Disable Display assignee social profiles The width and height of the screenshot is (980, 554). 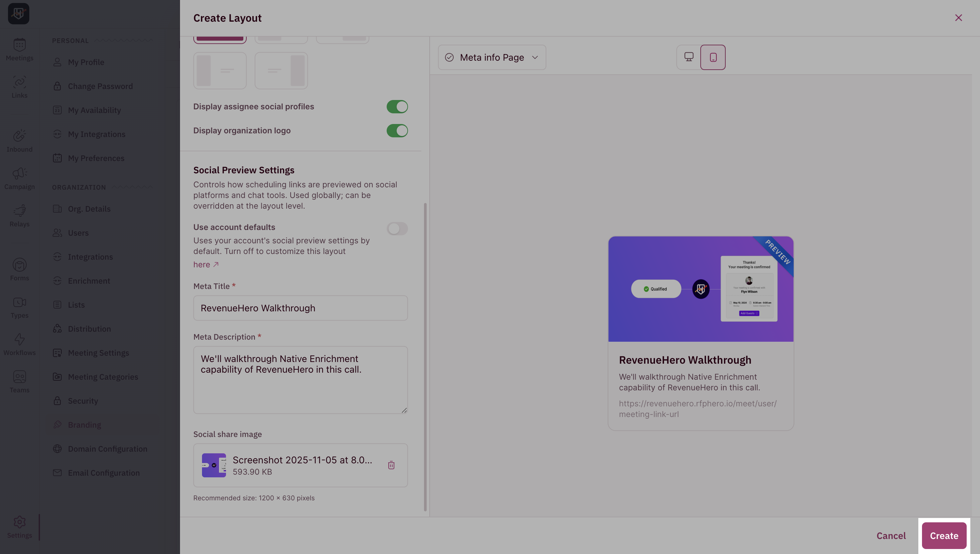tap(397, 107)
